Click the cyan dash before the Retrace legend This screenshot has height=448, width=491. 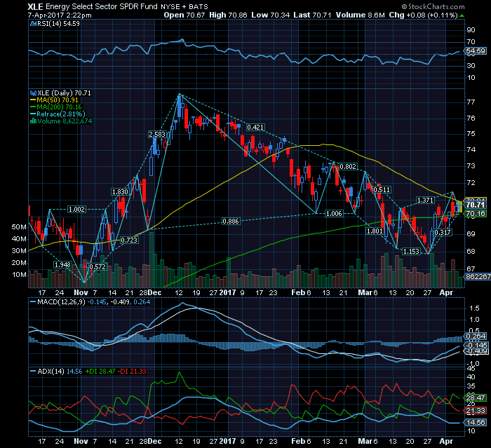tap(33, 114)
